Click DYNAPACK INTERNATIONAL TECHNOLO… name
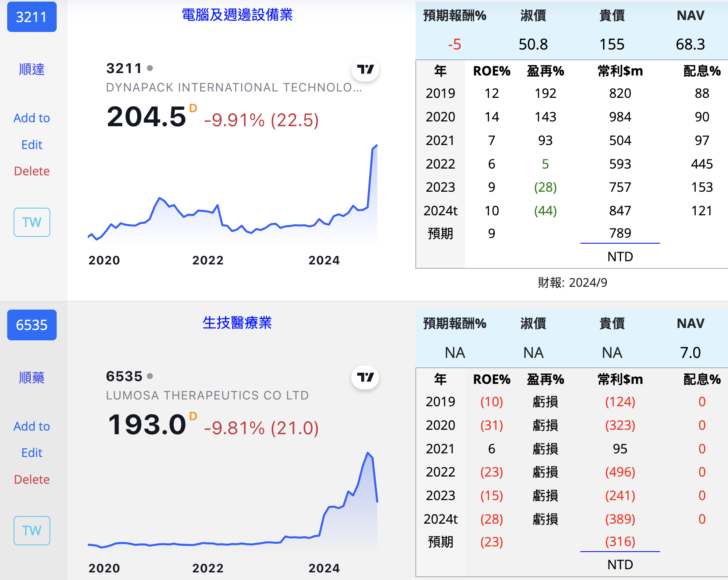 point(234,87)
